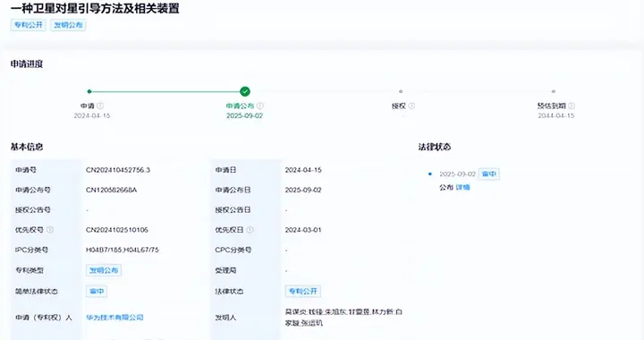
Task: Click the 审中 tag in 简单法律状态 row
Action: coord(97,291)
